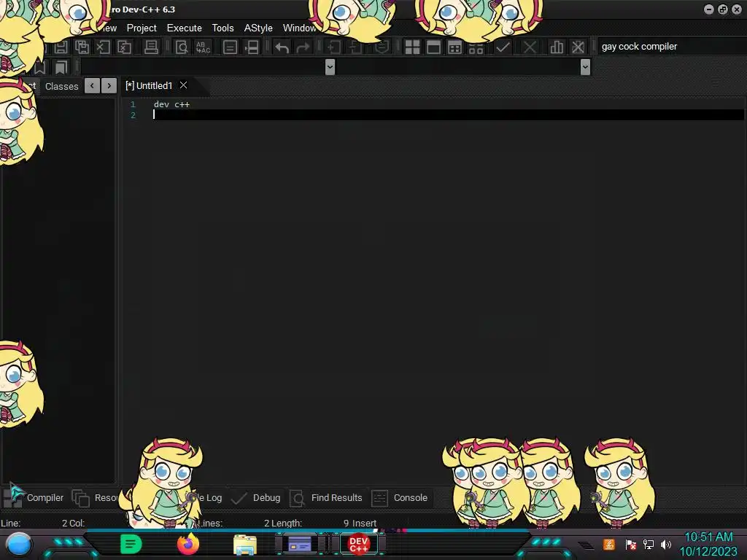Viewport: 747px width, 560px height.
Task: Open the AStyle menu
Action: click(258, 28)
